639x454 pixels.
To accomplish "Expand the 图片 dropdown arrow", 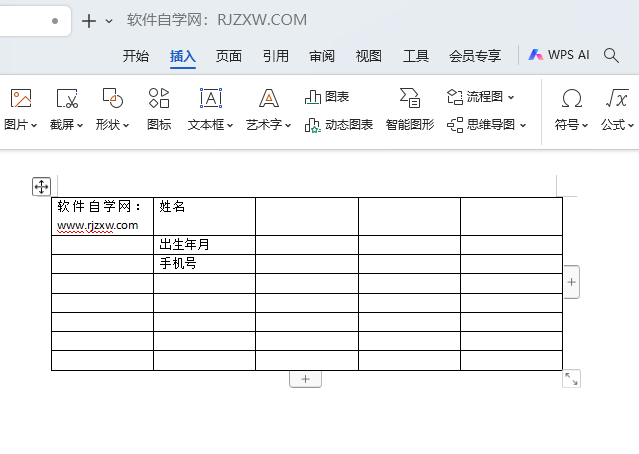I will click(34, 126).
